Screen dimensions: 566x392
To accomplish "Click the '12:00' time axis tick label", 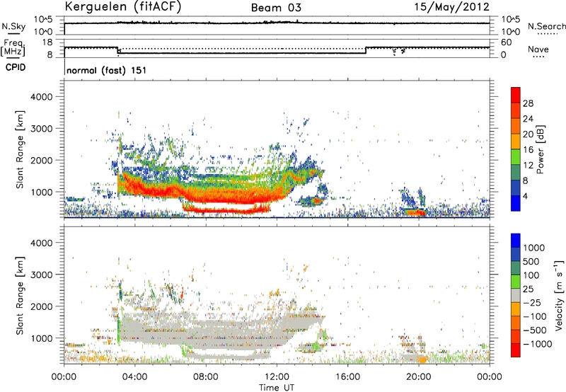I will pos(277,377).
